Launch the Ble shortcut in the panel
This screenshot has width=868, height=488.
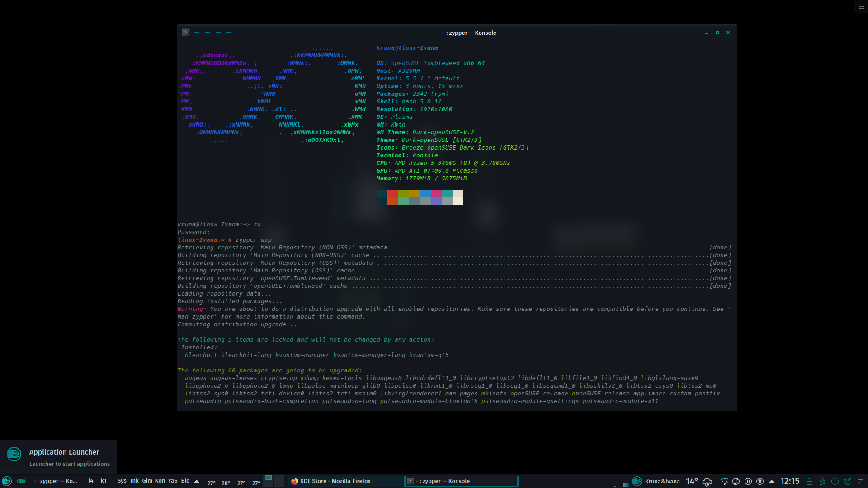[185, 481]
